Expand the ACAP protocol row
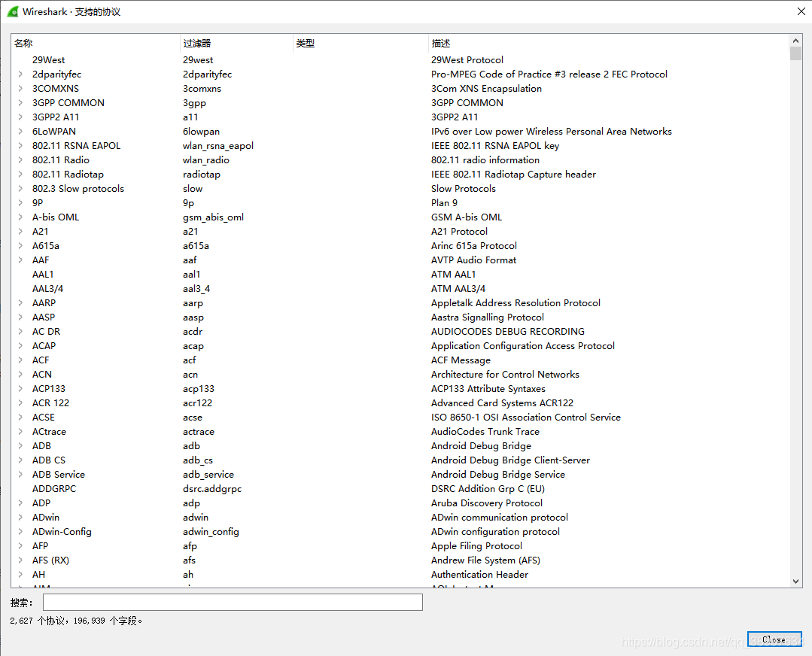812x656 pixels. pyautogui.click(x=21, y=346)
